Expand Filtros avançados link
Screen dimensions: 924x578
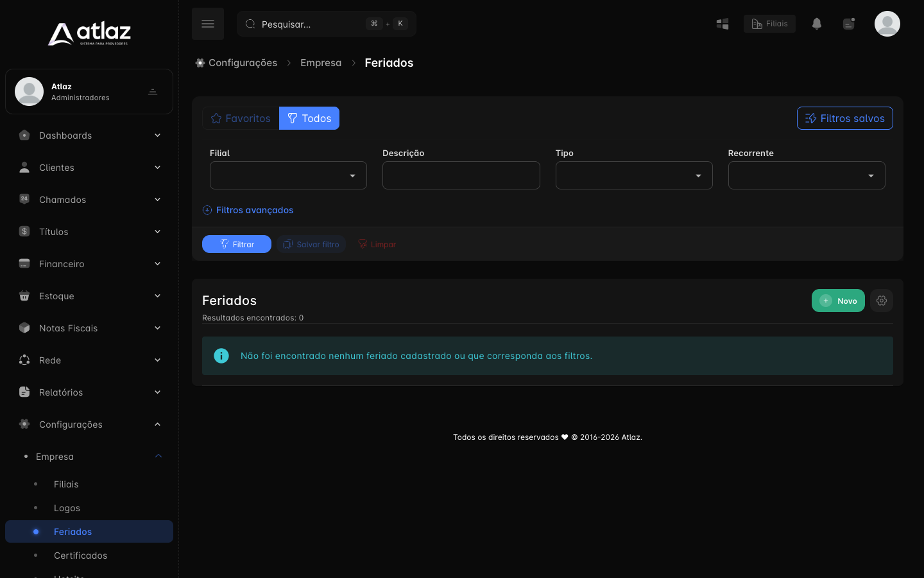248,210
